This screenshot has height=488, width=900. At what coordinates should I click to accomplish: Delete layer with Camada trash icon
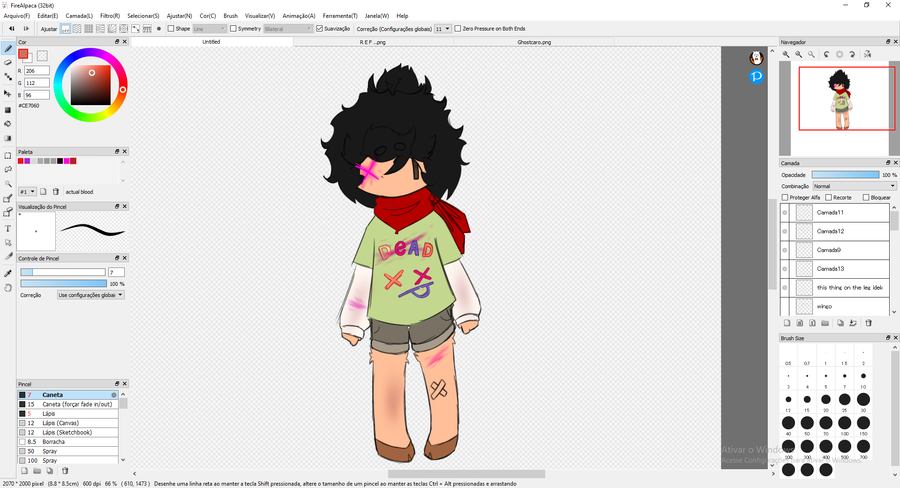(x=868, y=323)
